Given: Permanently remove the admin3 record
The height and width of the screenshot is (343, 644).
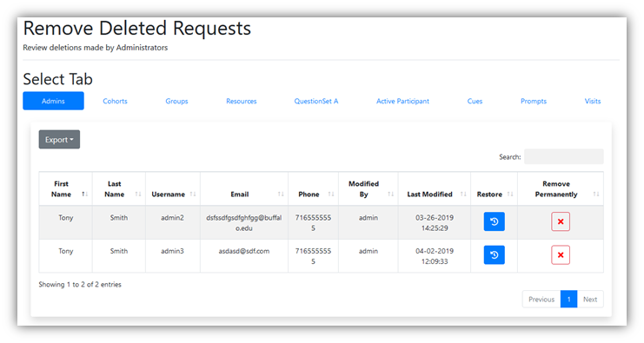Looking at the screenshot, I should tap(561, 254).
